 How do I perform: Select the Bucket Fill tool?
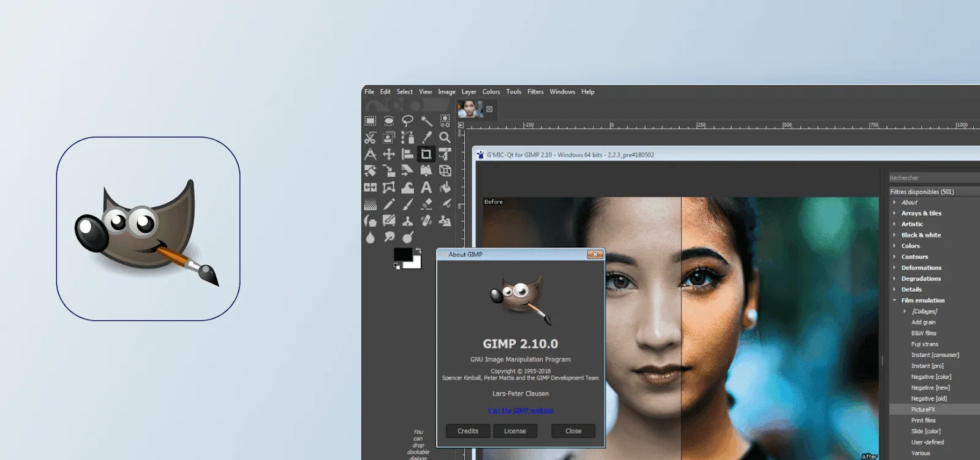pos(445,187)
